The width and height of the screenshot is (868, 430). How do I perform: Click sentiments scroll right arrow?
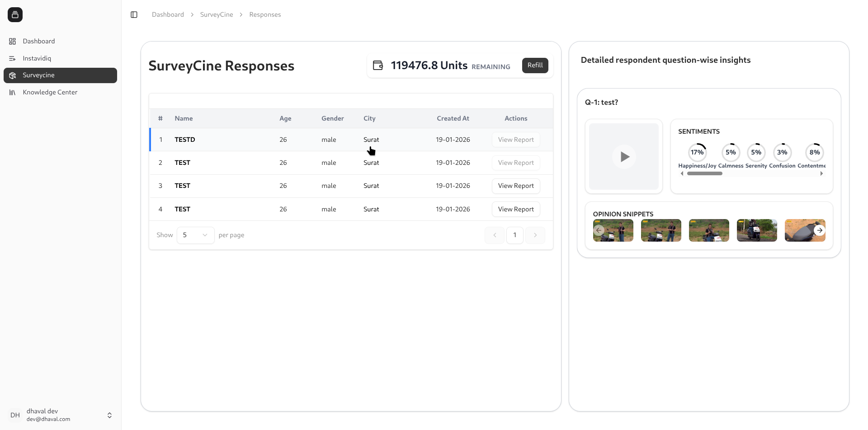tap(821, 173)
